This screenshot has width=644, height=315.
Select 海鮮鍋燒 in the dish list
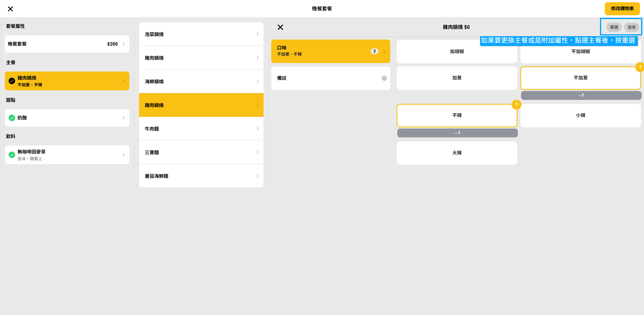201,81
